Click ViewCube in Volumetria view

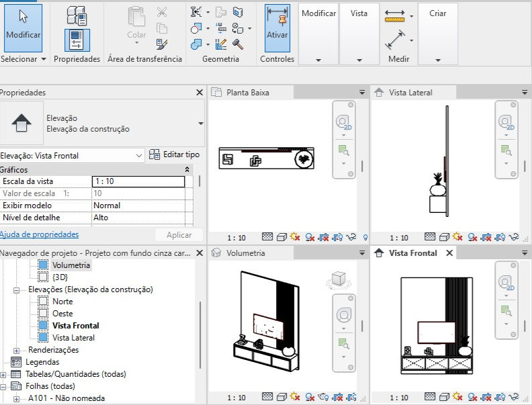point(338,279)
